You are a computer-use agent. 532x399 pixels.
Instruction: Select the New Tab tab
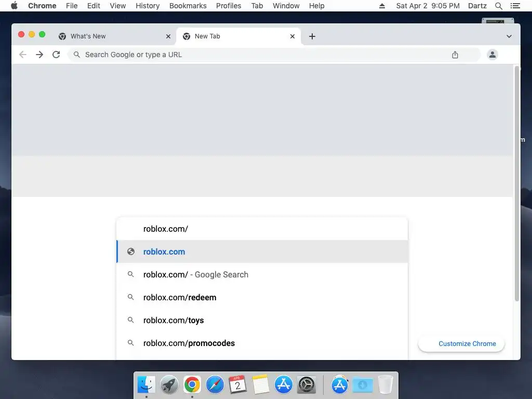[x=238, y=36]
